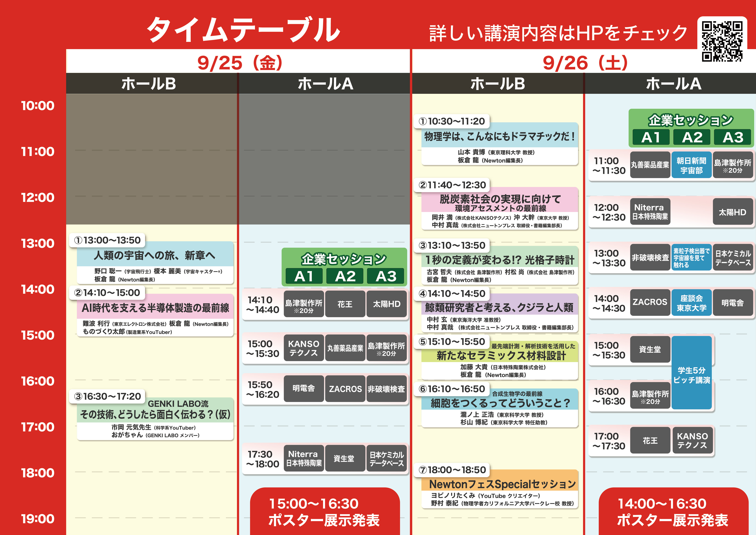Open the NewtonフェスSpecialセッション block
Image resolution: width=756 pixels, height=535 pixels.
(x=500, y=489)
